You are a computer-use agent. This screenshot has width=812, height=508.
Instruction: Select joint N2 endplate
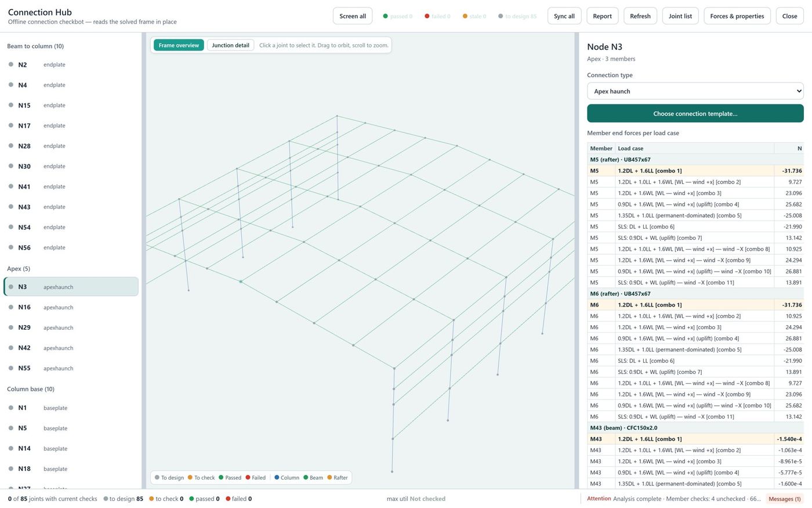tap(71, 64)
